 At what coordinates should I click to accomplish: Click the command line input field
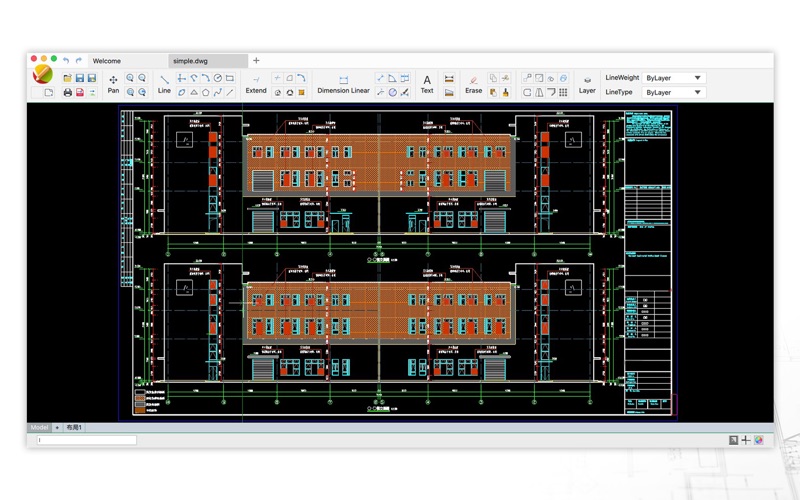(x=87, y=440)
